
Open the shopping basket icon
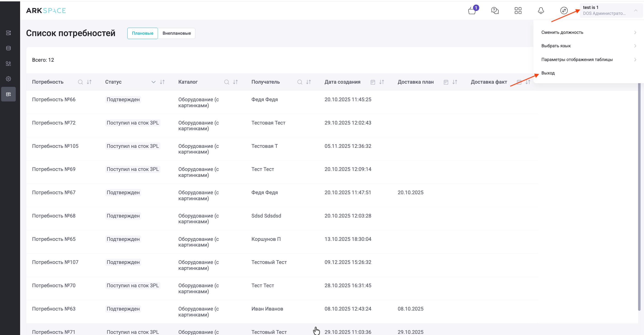[x=472, y=11]
